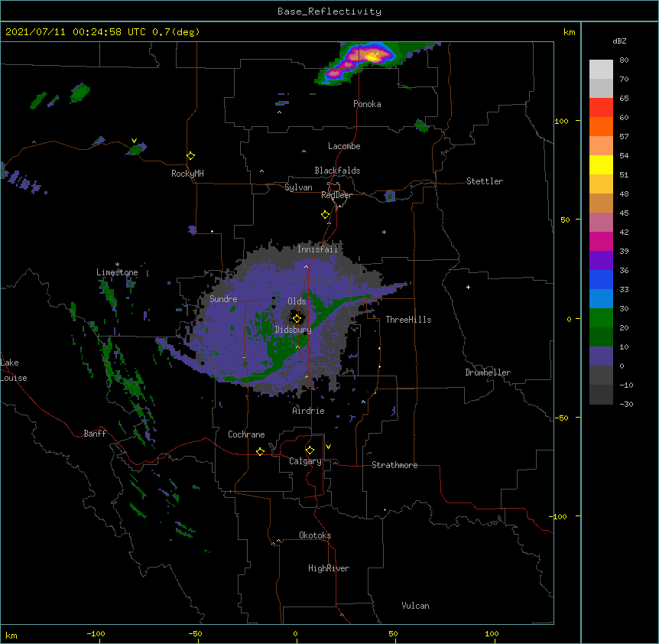659x644 pixels.
Task: Click the RockyMH label
Action: [187, 174]
